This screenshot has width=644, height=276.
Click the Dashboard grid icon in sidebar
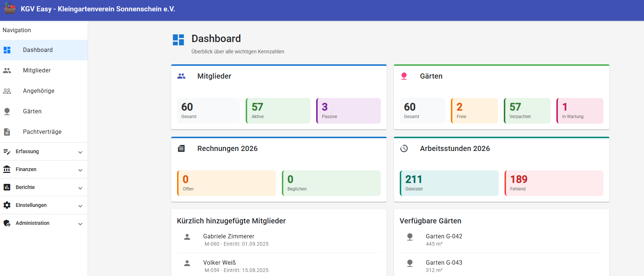[7, 50]
